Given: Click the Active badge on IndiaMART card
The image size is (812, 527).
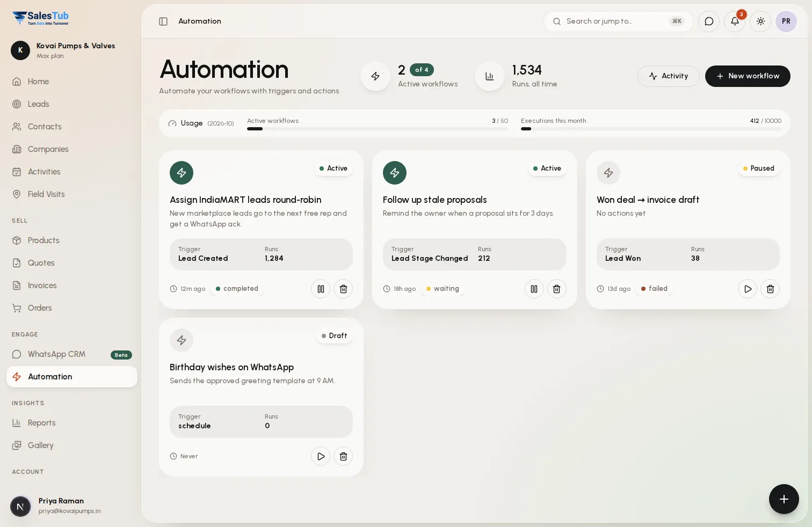Looking at the screenshot, I should 334,169.
